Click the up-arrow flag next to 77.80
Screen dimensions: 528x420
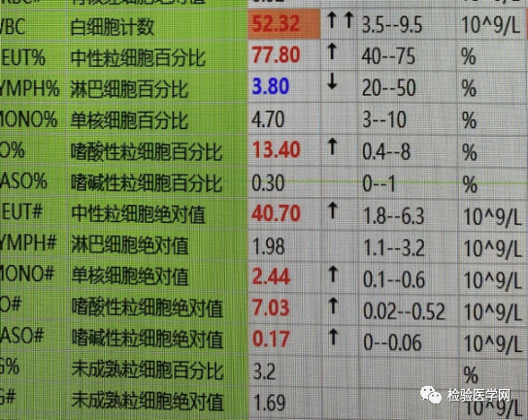(332, 51)
